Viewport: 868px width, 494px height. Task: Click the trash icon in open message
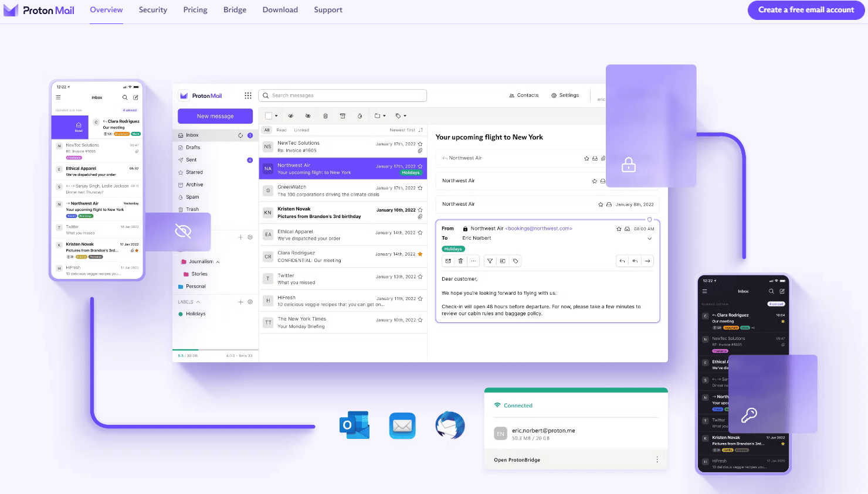[461, 261]
